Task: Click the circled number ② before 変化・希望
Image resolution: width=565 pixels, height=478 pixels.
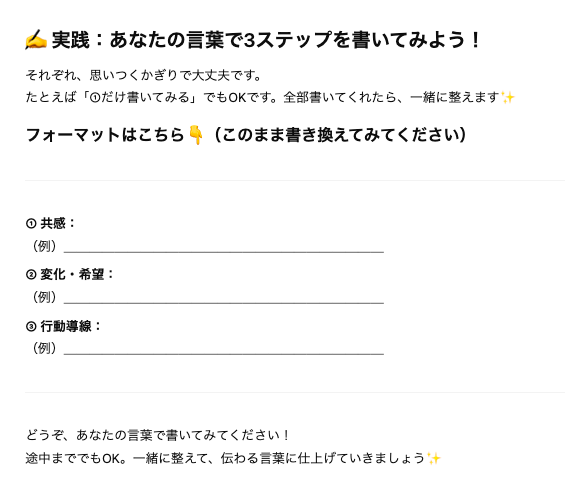Action: point(31,275)
